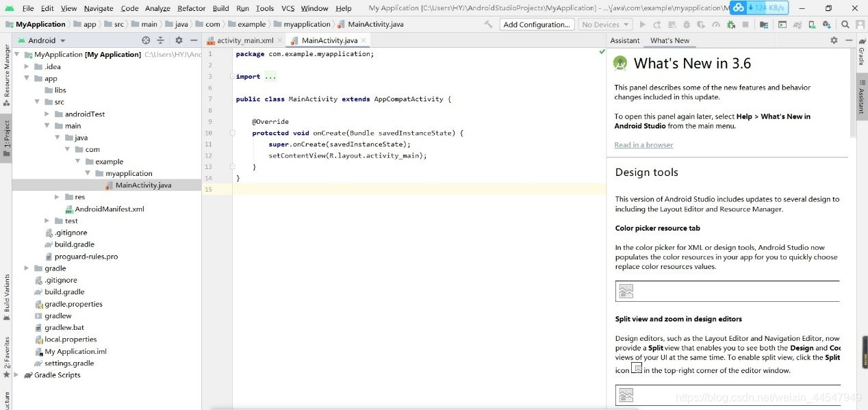Click the Android Studio logo beside What's New heading
The width and height of the screenshot is (868, 410).
click(x=620, y=63)
